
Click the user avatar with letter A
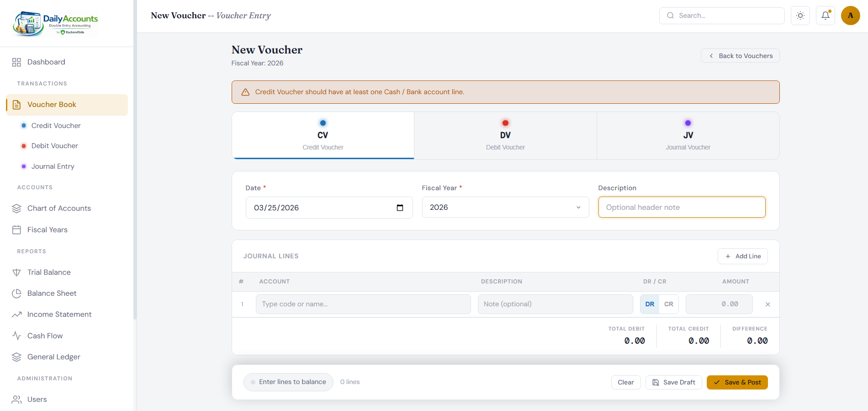click(x=850, y=16)
